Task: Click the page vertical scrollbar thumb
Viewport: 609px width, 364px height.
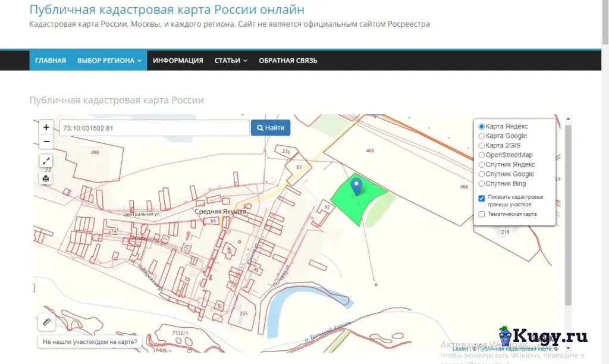Action: tap(605, 22)
